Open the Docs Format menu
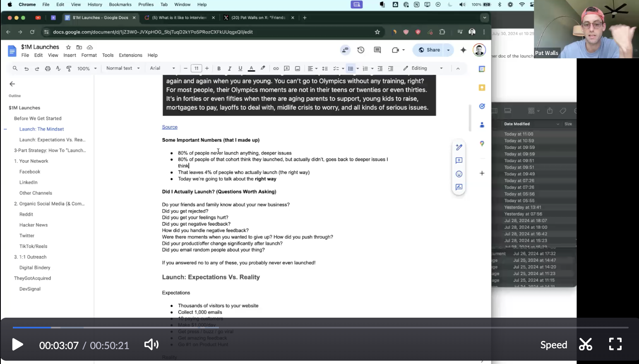The height and width of the screenshot is (364, 639). 89,55
